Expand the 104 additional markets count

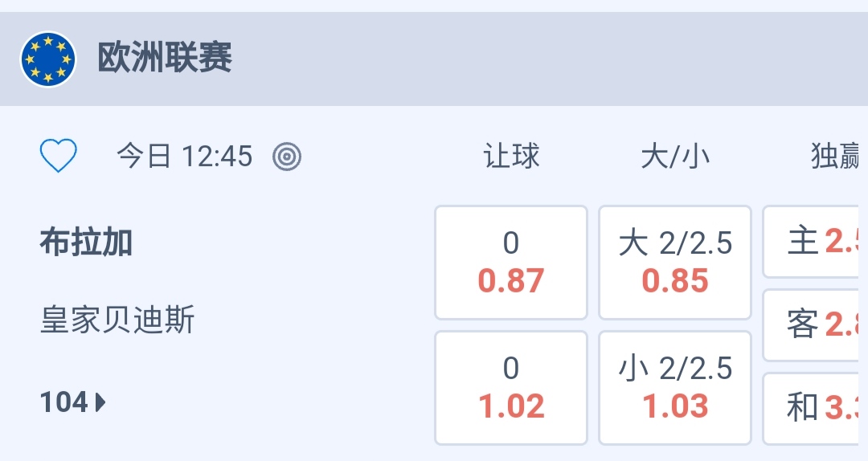pyautogui.click(x=64, y=402)
